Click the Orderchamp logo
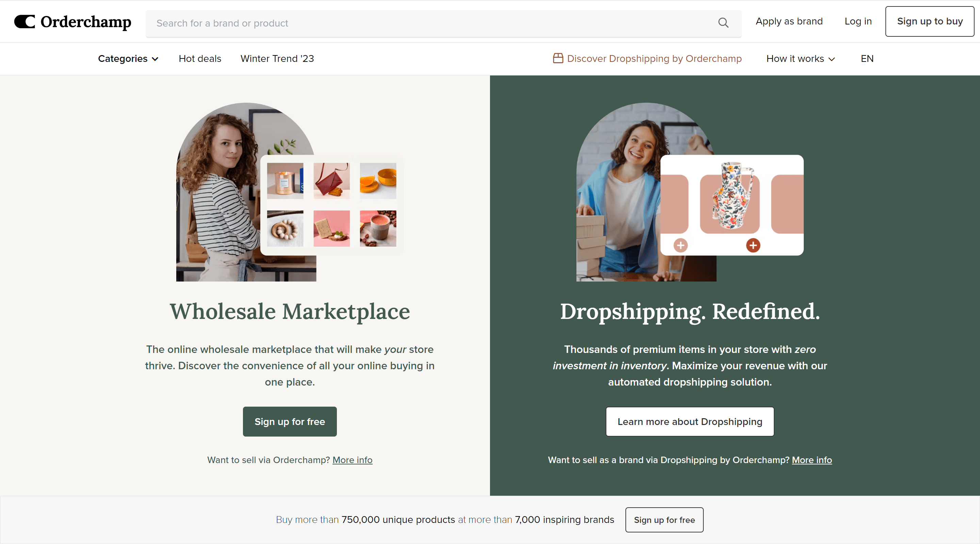This screenshot has width=980, height=544. click(x=72, y=22)
